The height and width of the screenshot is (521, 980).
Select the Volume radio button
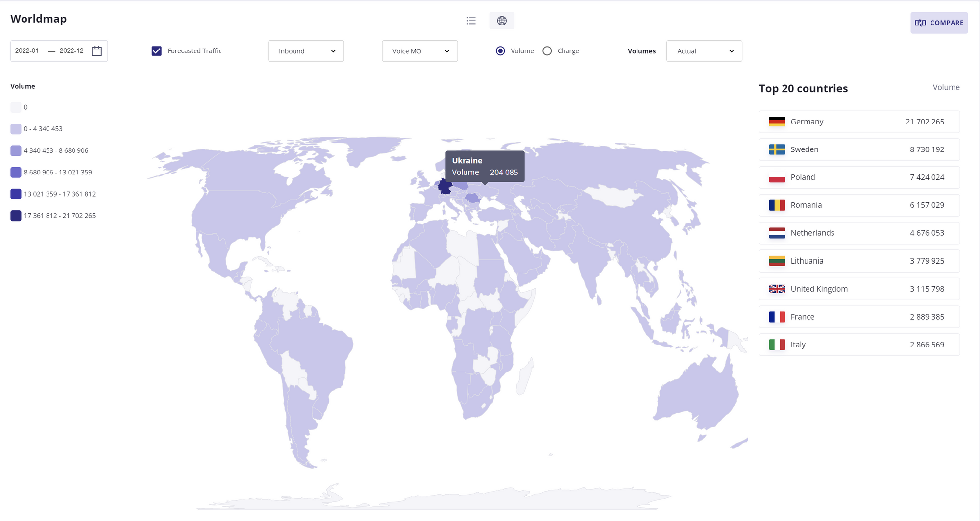[500, 51]
